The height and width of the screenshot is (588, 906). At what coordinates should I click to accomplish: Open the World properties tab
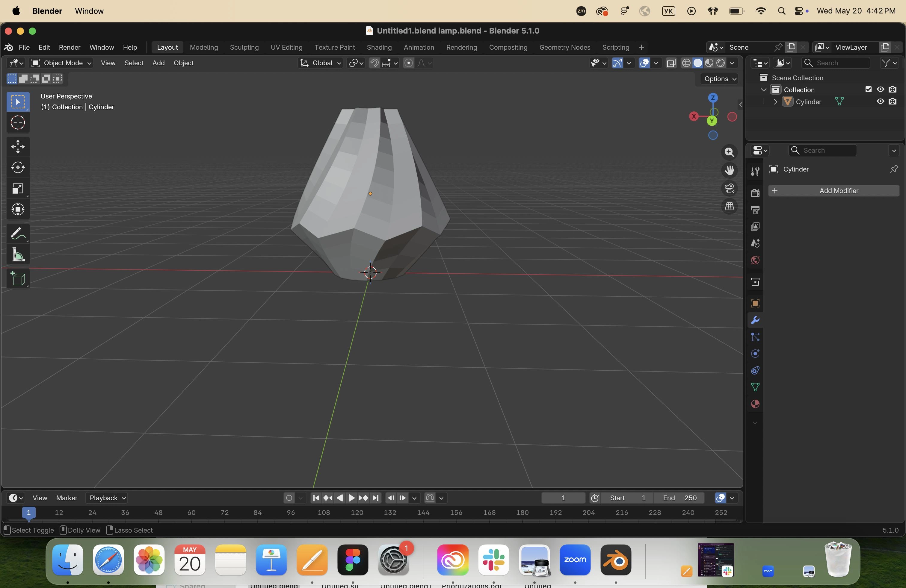[755, 260]
